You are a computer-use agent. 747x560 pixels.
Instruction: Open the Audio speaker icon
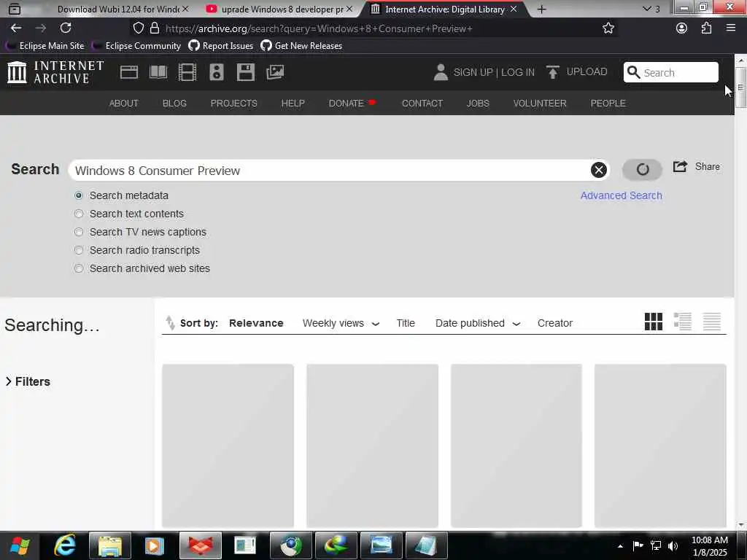coord(216,72)
